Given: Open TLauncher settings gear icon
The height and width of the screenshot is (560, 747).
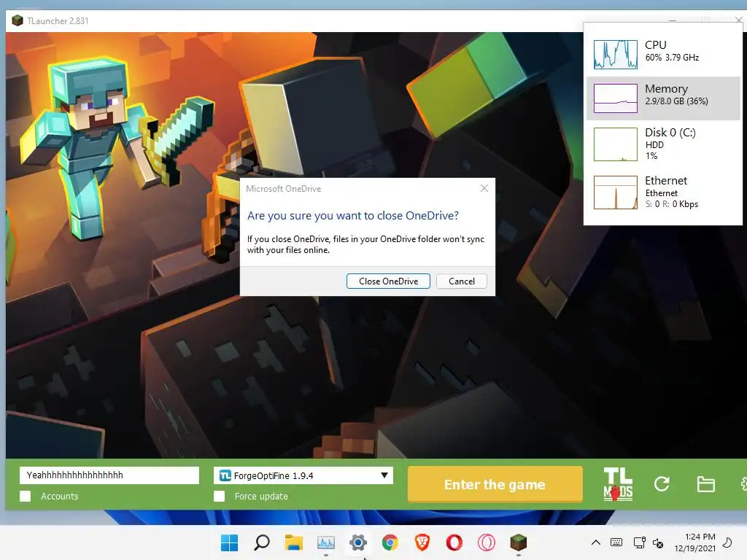Looking at the screenshot, I should (743, 484).
